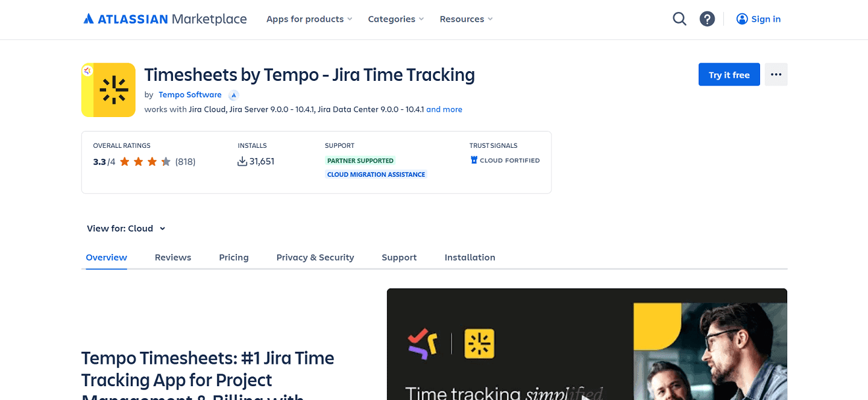Click the Timesheets by Tempo app logo
Screen dimensions: 868x400
tap(108, 90)
